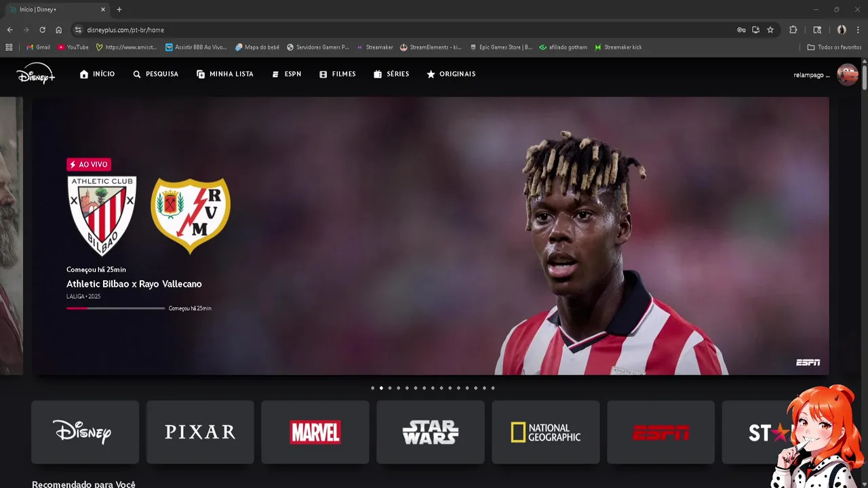
Task: Select the active second carousel dot
Action: click(381, 388)
